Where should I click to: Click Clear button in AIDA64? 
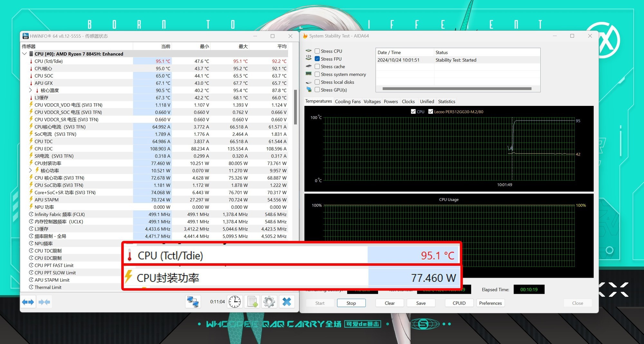coord(389,303)
